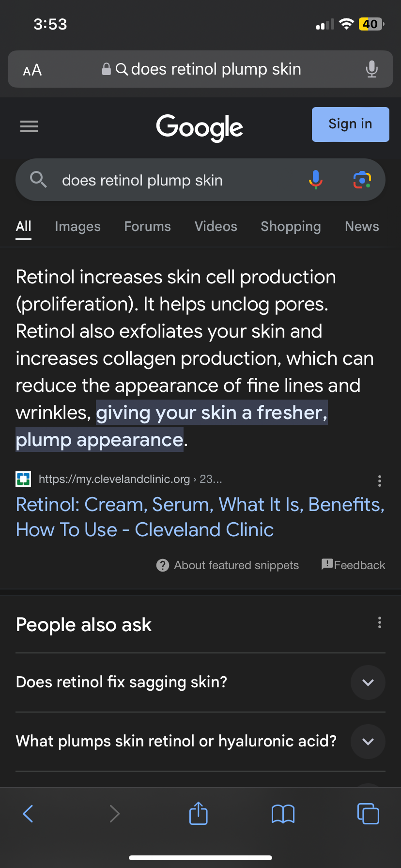Screen dimensions: 401x868
Task: Open Safari bookmarks book icon
Action: click(283, 814)
